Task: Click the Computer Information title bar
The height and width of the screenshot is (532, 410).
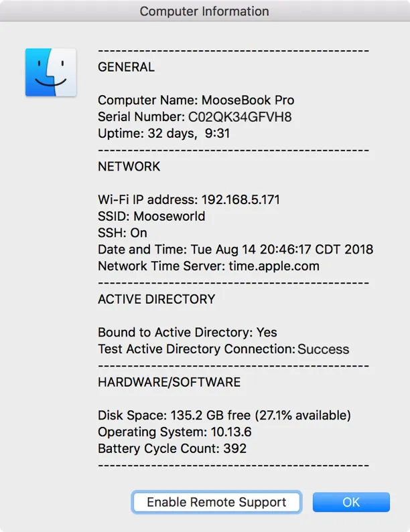Action: pyautogui.click(x=204, y=11)
